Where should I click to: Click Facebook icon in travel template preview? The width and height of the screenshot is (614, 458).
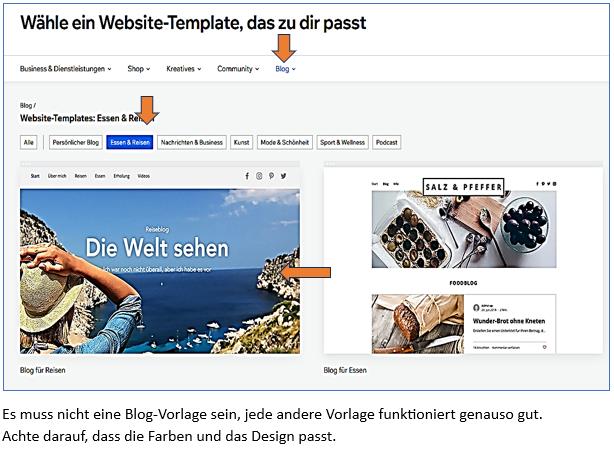[x=247, y=176]
